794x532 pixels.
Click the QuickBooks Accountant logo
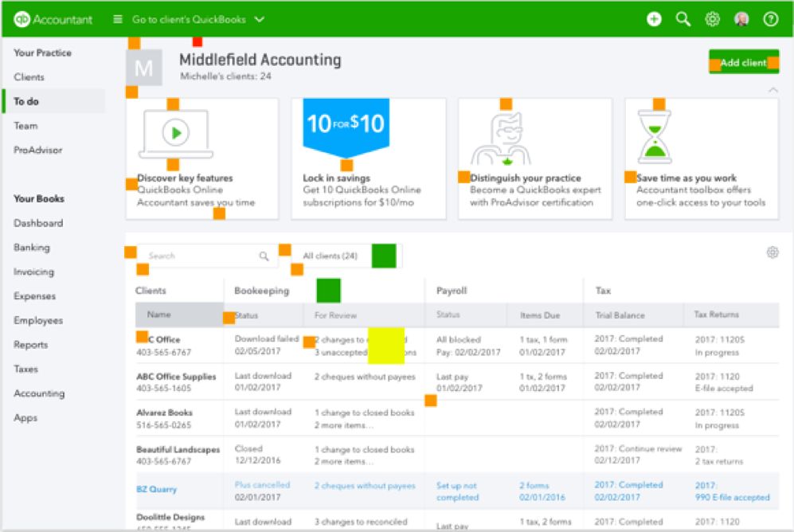coord(53,19)
